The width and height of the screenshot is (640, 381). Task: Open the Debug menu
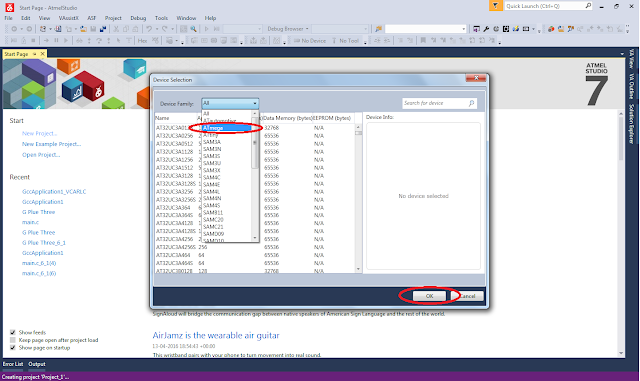[x=138, y=18]
